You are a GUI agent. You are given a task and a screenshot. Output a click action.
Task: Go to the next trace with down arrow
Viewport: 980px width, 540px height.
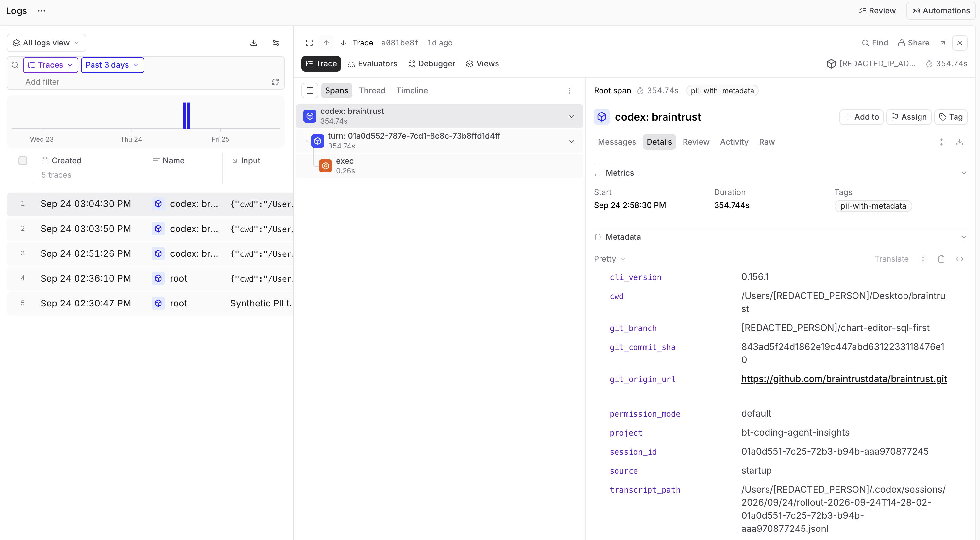coord(343,43)
